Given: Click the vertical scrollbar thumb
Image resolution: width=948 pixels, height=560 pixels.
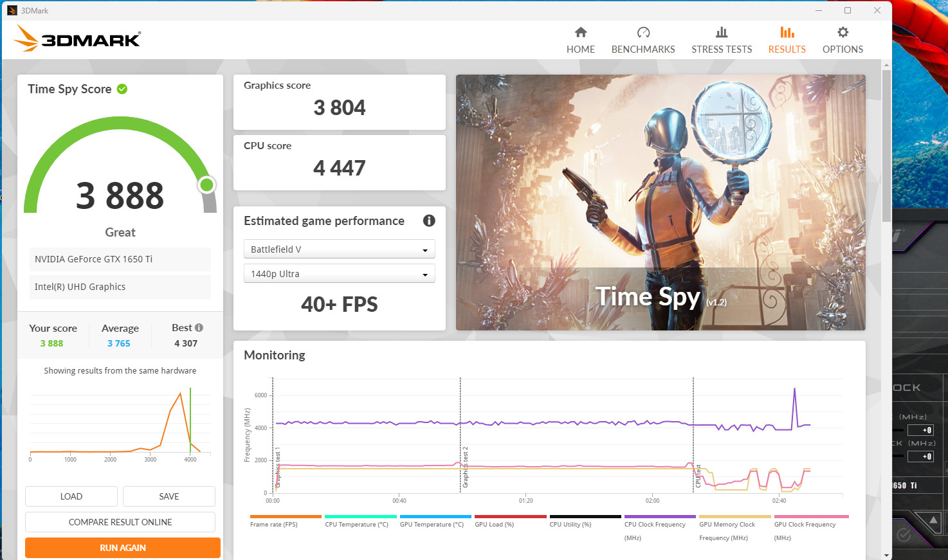Looking at the screenshot, I should coord(886,146).
